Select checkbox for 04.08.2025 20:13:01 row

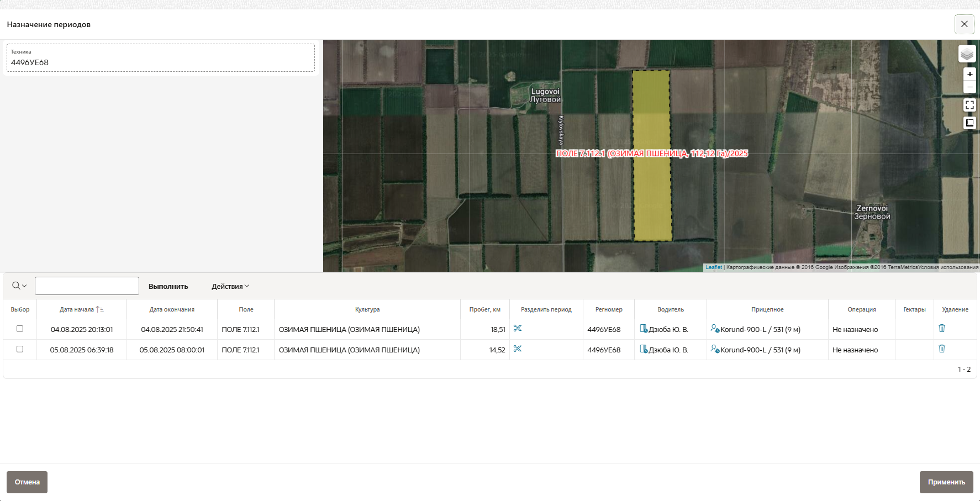coord(20,329)
